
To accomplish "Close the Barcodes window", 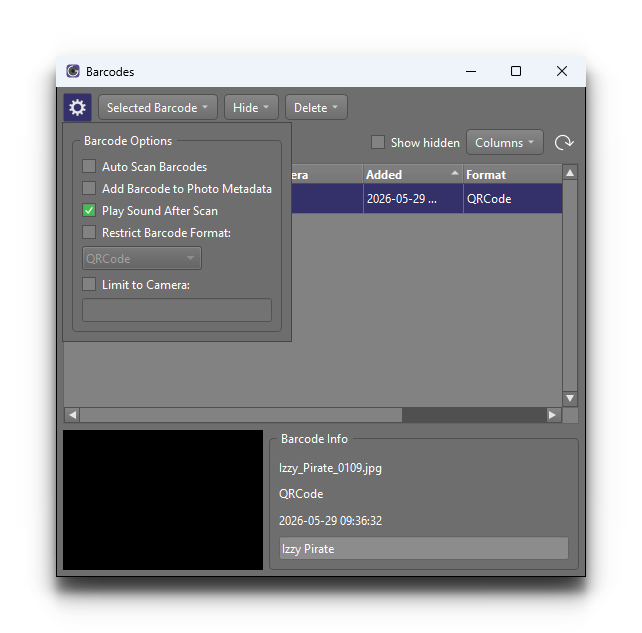I will (x=562, y=71).
